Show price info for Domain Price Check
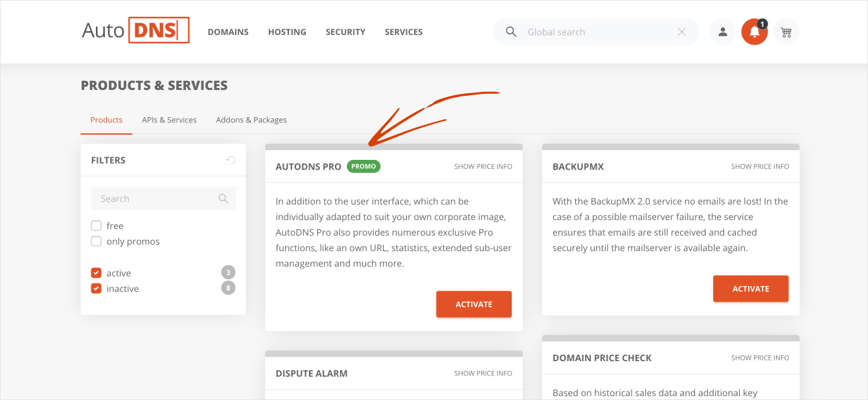The image size is (868, 400). pos(760,358)
